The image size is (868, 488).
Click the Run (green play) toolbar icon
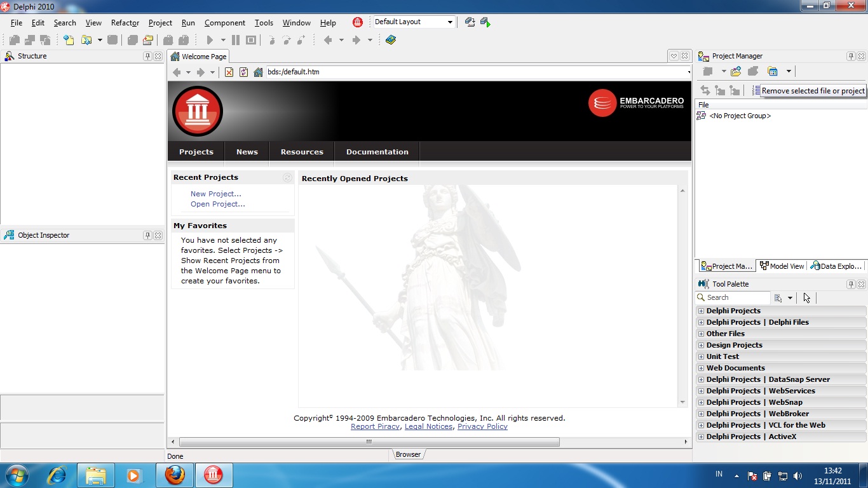210,40
